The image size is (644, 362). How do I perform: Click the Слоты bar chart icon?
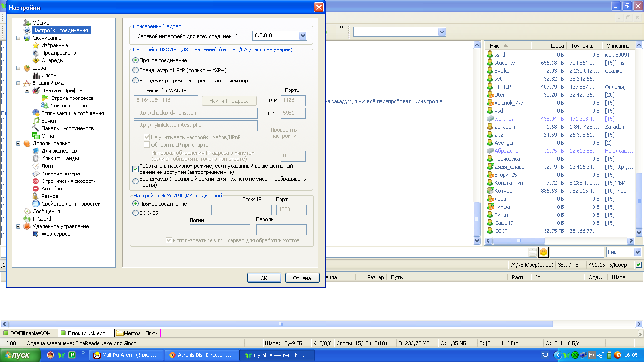[x=36, y=75]
